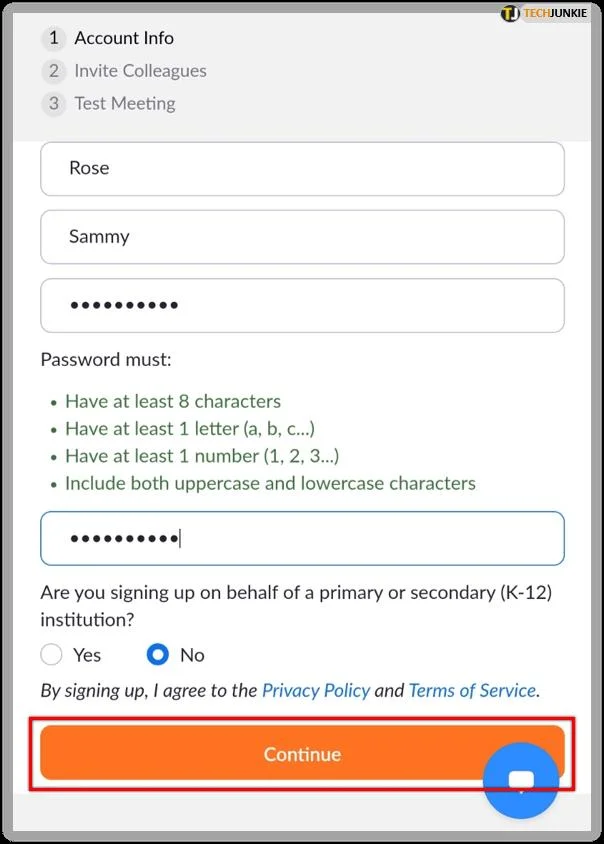Focus the confirm password field

tap(303, 538)
